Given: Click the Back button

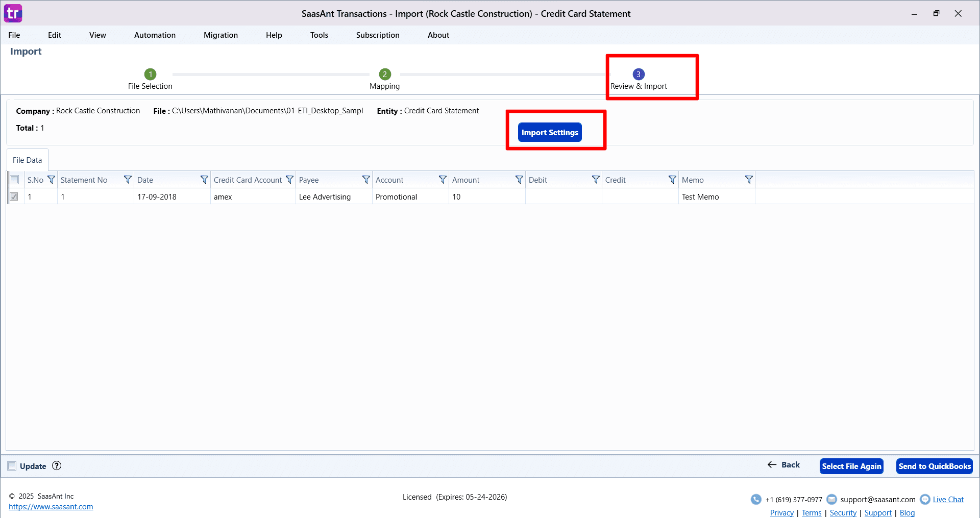Looking at the screenshot, I should pos(784,464).
